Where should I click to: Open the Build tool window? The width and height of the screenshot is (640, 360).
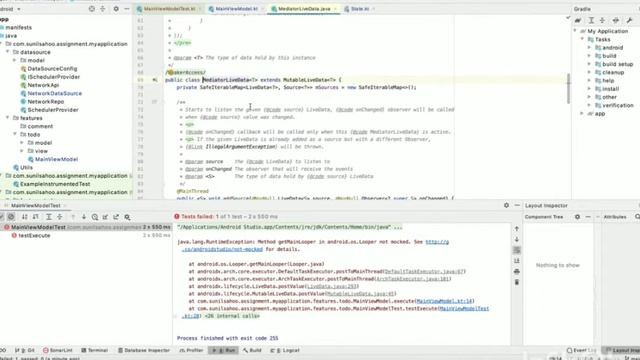point(252,350)
